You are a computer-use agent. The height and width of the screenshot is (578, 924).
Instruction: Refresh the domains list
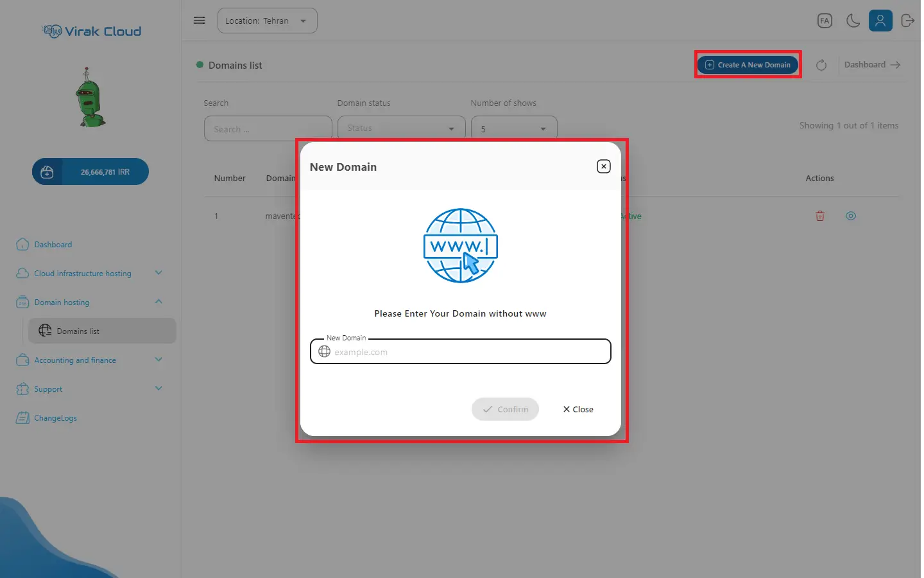[x=821, y=65]
